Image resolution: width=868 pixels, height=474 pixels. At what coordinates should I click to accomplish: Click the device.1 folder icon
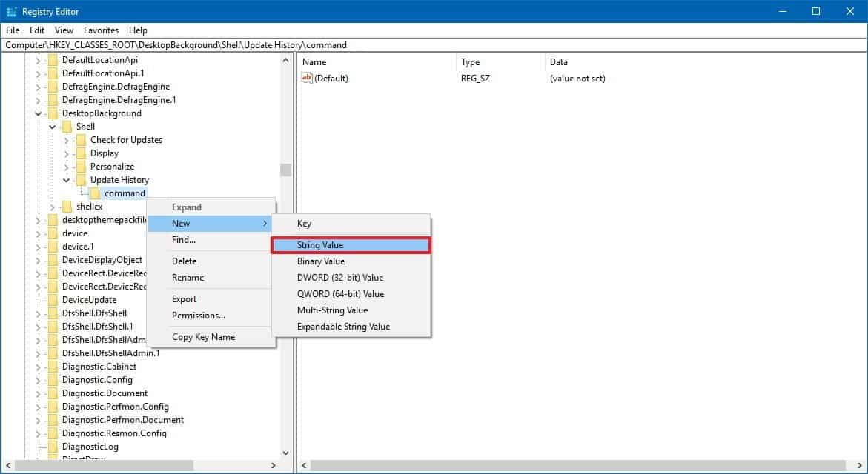53,247
